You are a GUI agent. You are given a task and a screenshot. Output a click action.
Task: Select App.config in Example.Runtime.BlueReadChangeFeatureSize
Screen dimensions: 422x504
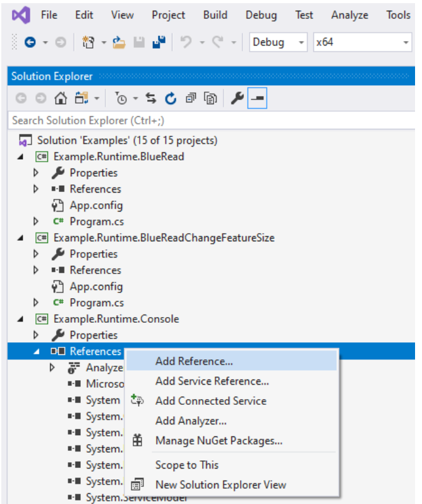point(96,286)
